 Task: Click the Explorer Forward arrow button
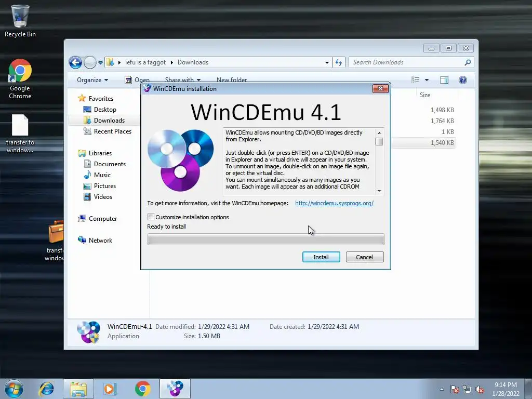pos(90,62)
